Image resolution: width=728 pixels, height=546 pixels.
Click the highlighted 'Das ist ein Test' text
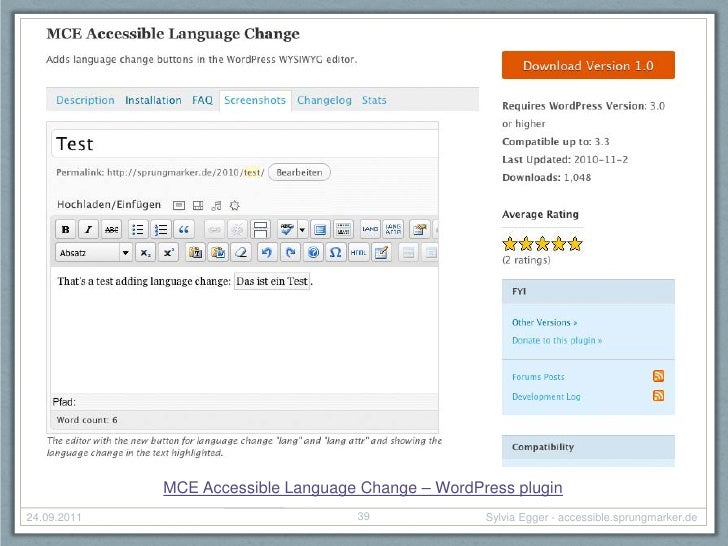click(272, 281)
